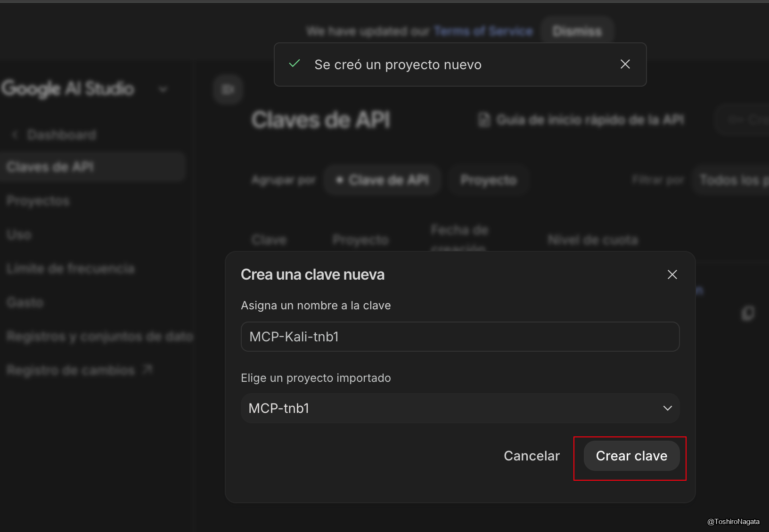Image resolution: width=769 pixels, height=532 pixels.
Task: Open the Terms of Service link
Action: pos(483,31)
